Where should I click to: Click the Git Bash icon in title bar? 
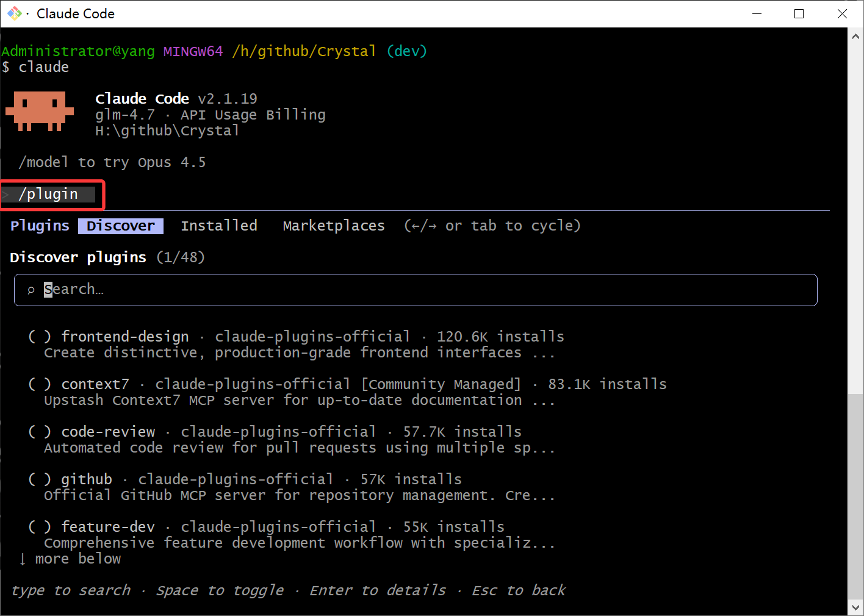15,13
